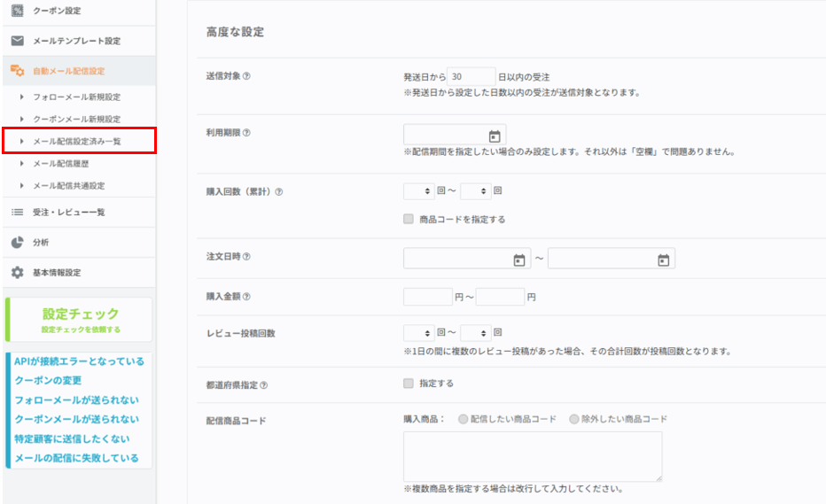Image resolution: width=826 pixels, height=504 pixels.
Task: Open APIが接続エラーとなっている help link
Action: (79, 361)
